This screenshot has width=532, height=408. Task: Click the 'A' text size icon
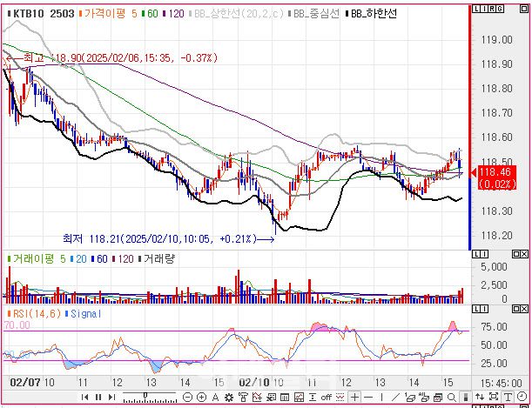coord(215,398)
